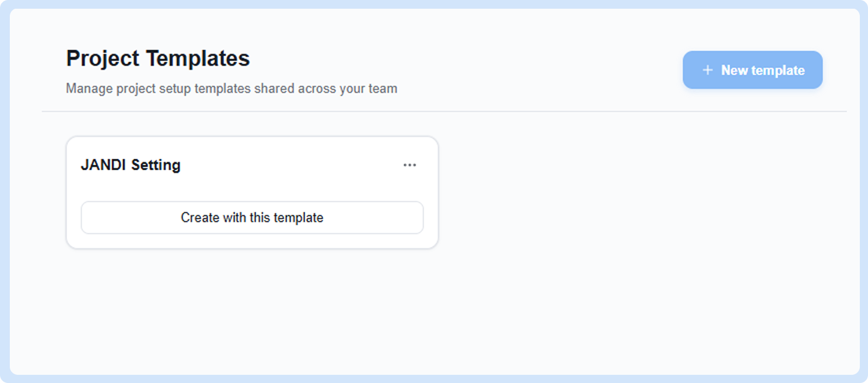Click the Project Templates heading
This screenshot has width=868, height=383.
(x=158, y=58)
